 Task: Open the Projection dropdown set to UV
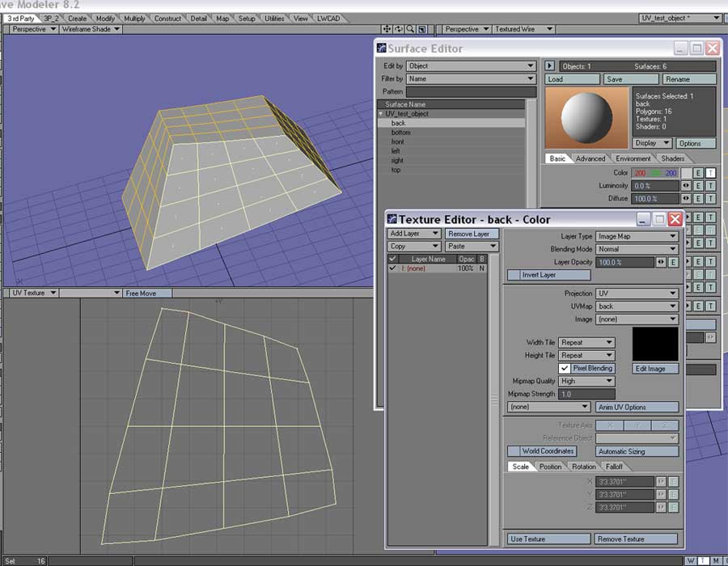pos(637,294)
